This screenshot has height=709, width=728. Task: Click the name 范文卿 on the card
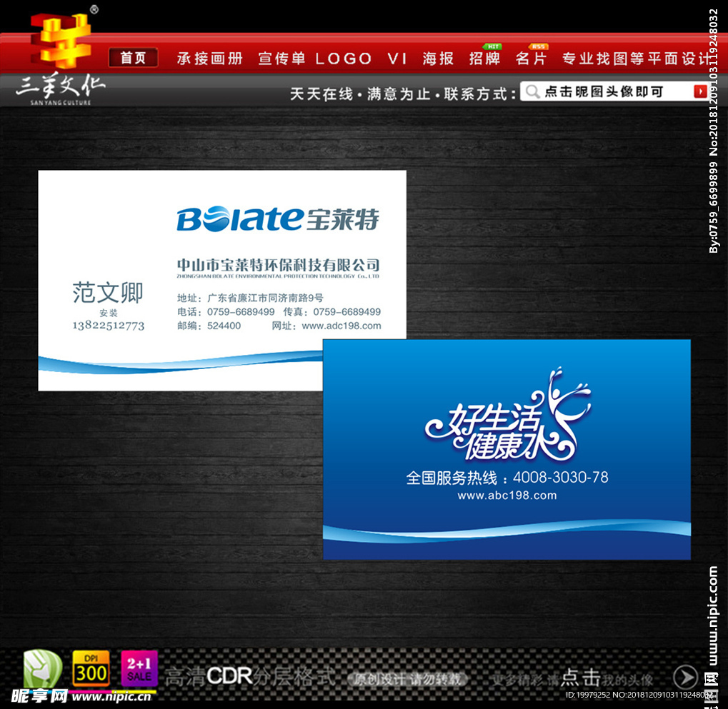108,292
